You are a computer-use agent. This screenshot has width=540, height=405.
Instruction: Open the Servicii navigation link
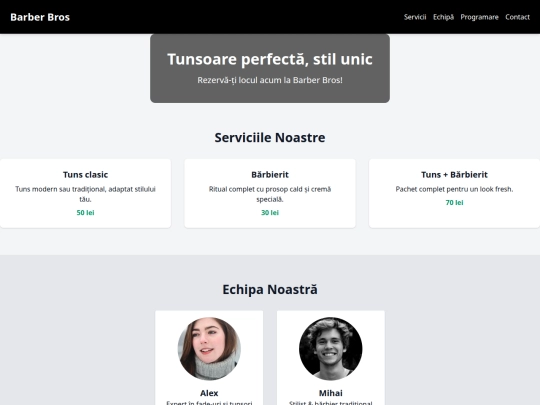click(x=415, y=17)
